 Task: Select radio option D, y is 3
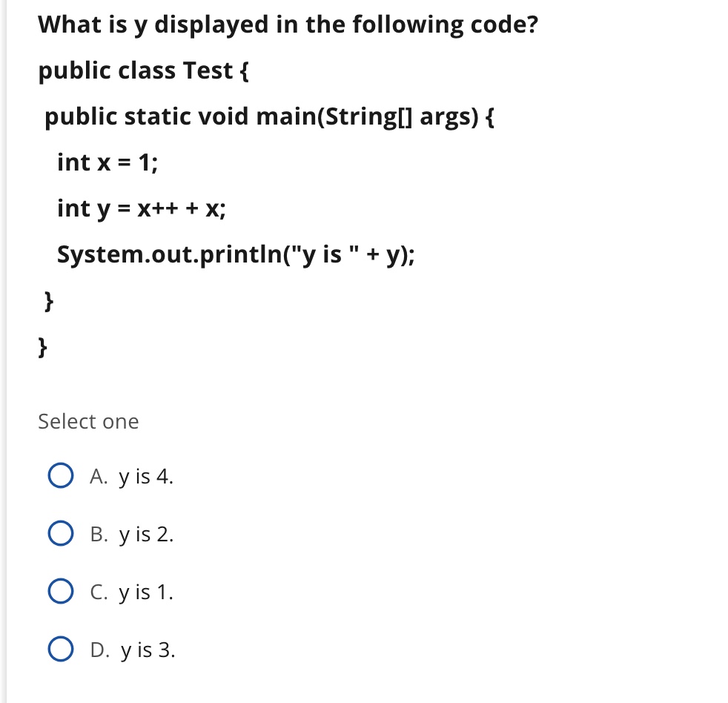(x=61, y=649)
